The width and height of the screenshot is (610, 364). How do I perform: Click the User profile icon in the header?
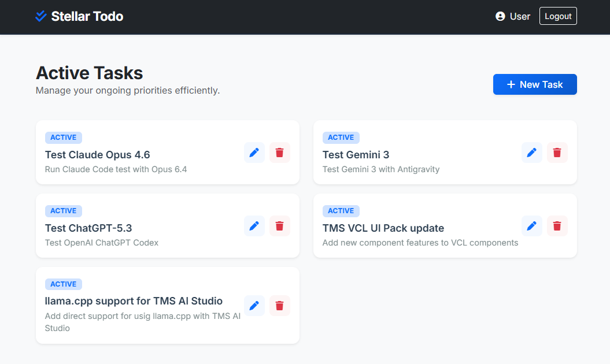pos(500,16)
